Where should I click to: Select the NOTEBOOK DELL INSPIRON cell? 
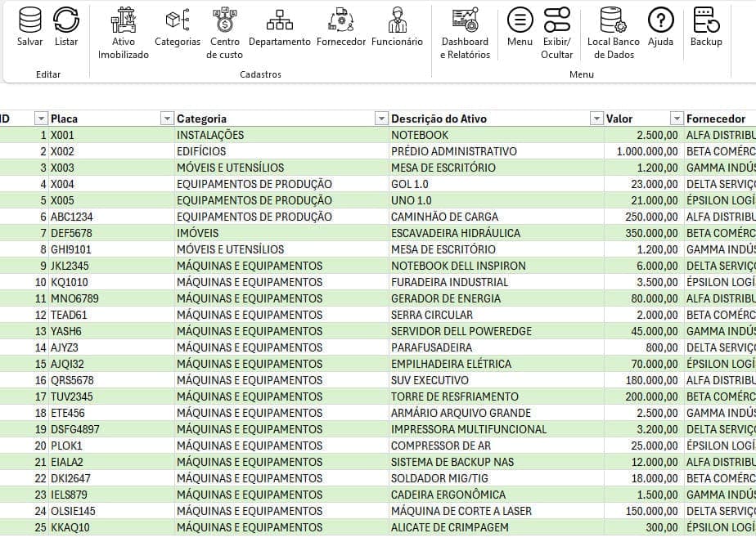[497, 266]
